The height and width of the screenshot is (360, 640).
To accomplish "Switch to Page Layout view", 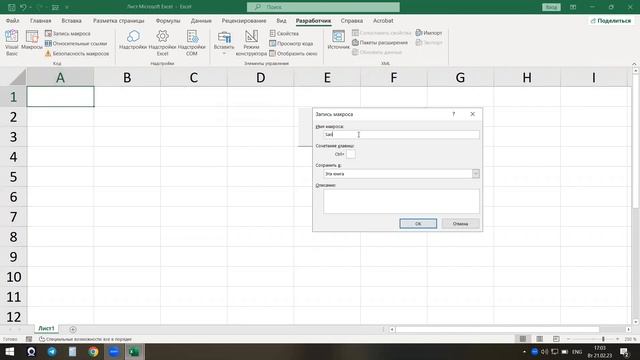I will [539, 339].
